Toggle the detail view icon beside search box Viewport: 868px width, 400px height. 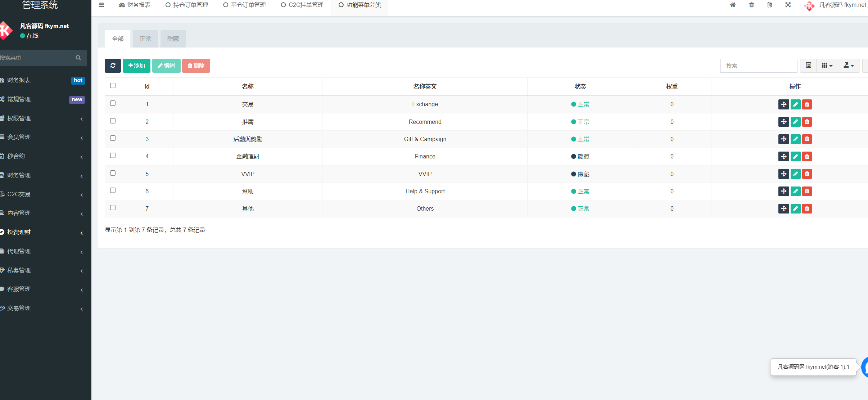coord(808,66)
